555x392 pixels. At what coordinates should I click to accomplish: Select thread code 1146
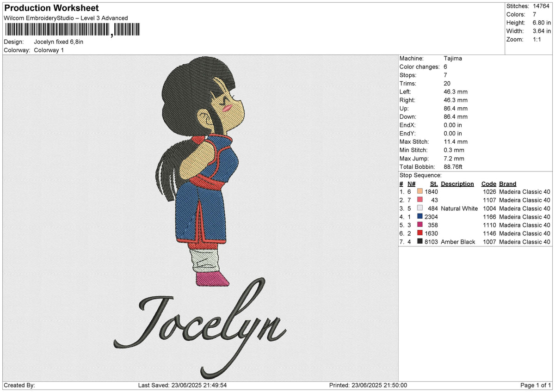point(489,233)
